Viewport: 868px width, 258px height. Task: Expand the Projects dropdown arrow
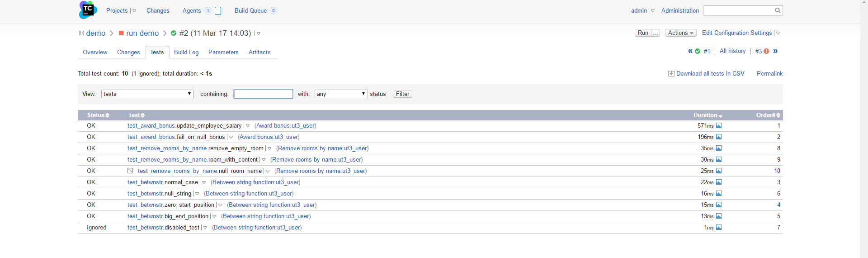pos(134,11)
